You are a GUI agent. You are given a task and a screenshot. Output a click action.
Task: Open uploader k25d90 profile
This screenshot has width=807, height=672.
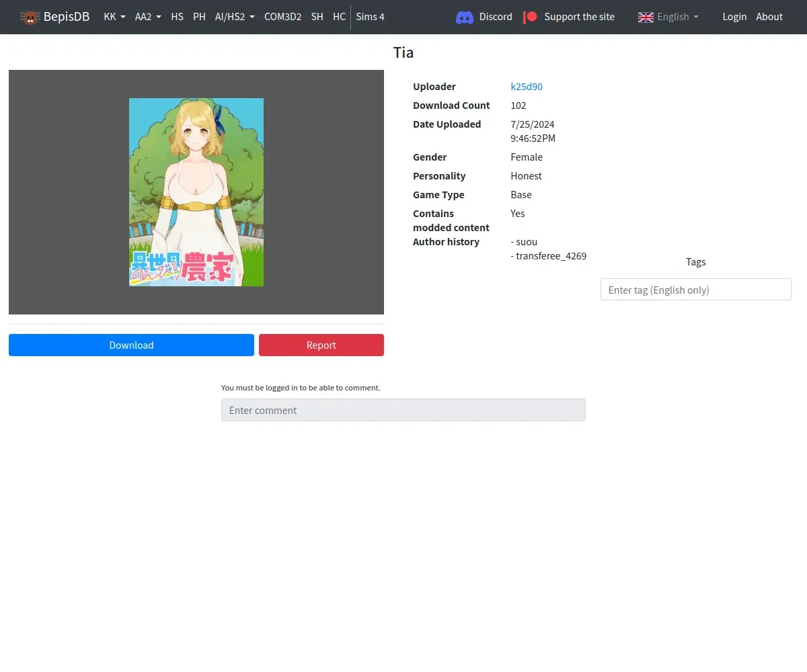[x=527, y=87]
